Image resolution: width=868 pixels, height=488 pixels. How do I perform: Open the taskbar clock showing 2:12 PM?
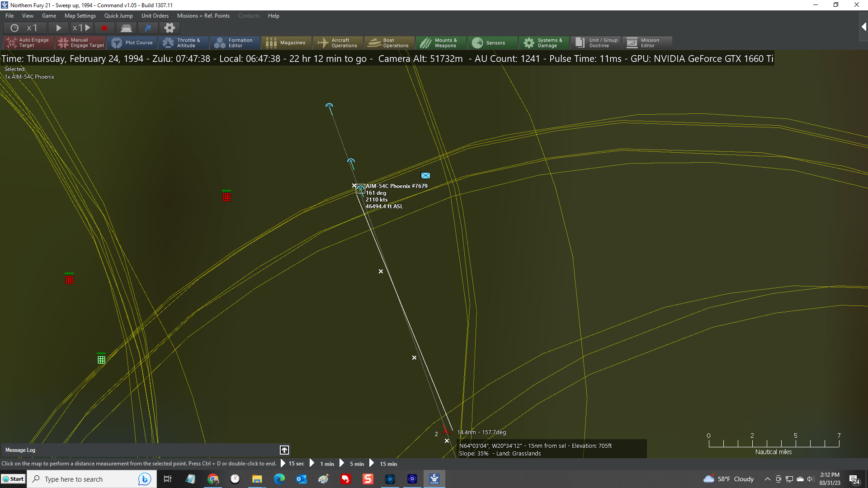tap(830, 479)
